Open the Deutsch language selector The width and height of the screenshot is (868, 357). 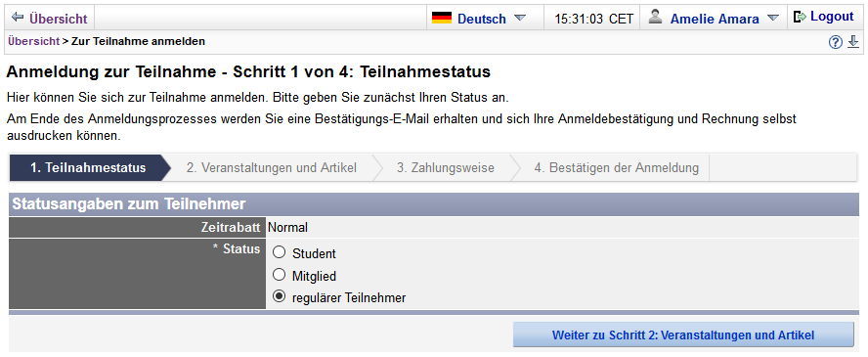coord(482,19)
